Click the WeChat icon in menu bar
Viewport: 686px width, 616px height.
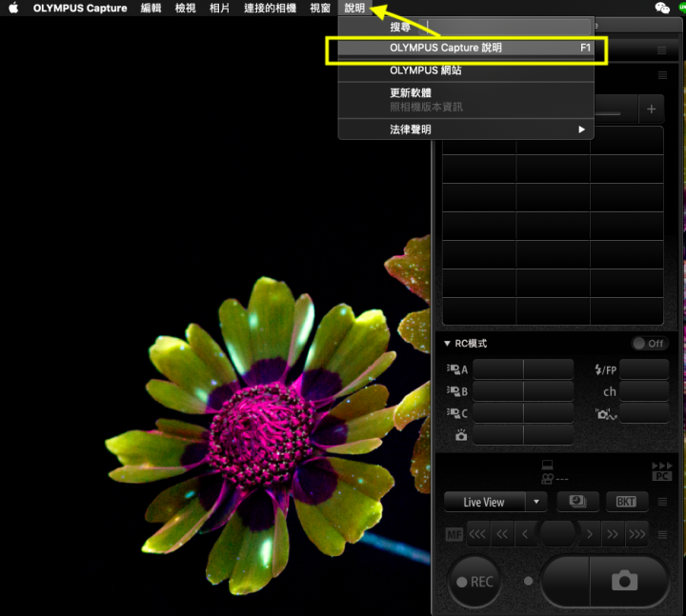[662, 8]
